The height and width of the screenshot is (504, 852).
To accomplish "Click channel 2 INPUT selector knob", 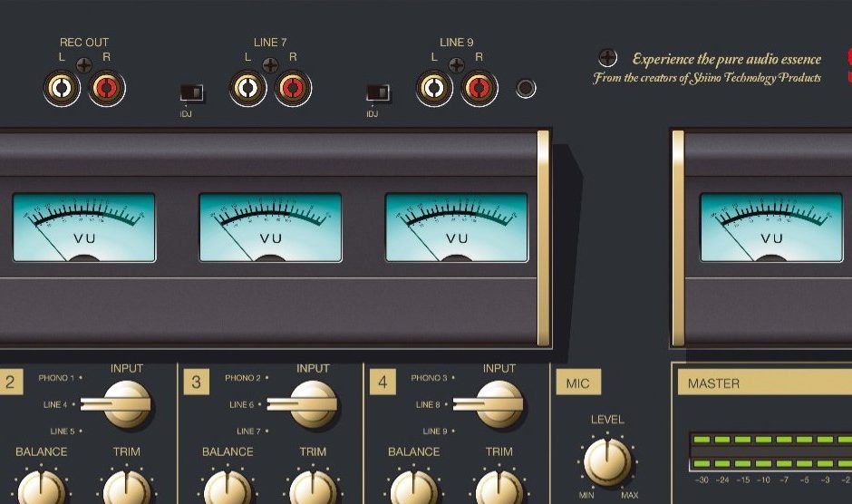I will (x=126, y=403).
